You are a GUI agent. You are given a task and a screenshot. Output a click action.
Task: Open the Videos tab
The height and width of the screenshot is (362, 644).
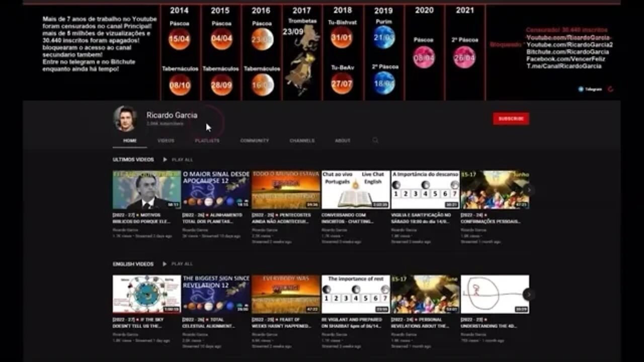(x=166, y=141)
